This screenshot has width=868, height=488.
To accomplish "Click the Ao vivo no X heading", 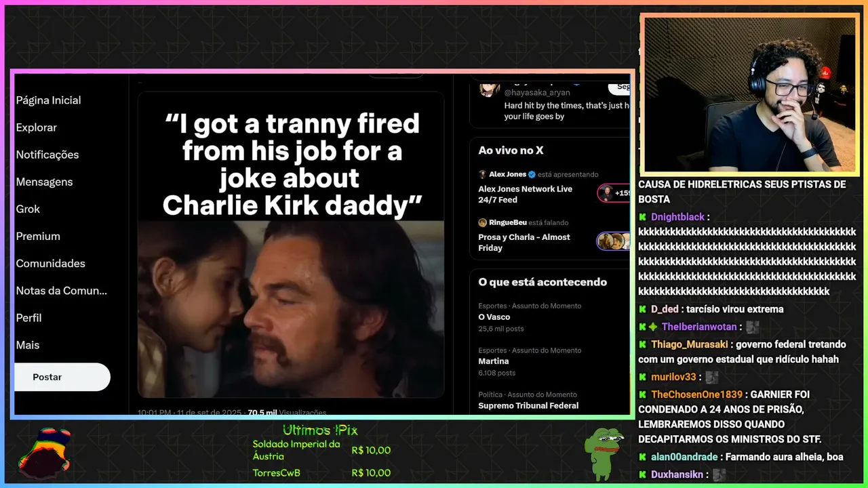I will (511, 150).
